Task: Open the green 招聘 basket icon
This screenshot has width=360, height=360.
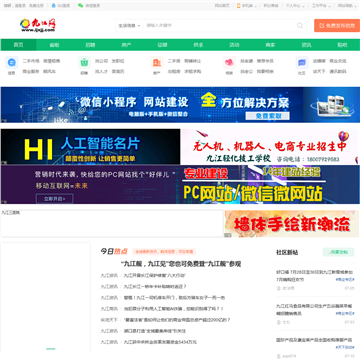Action: pos(84,62)
